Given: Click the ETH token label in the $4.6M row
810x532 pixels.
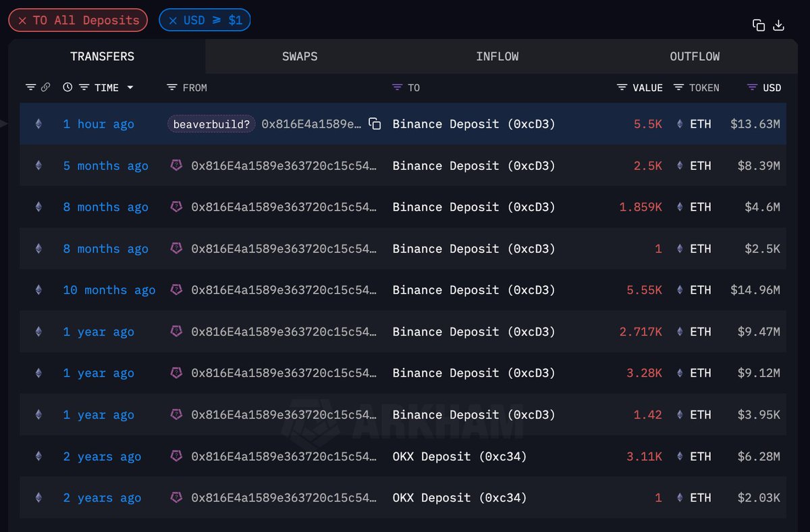Looking at the screenshot, I should (x=701, y=207).
